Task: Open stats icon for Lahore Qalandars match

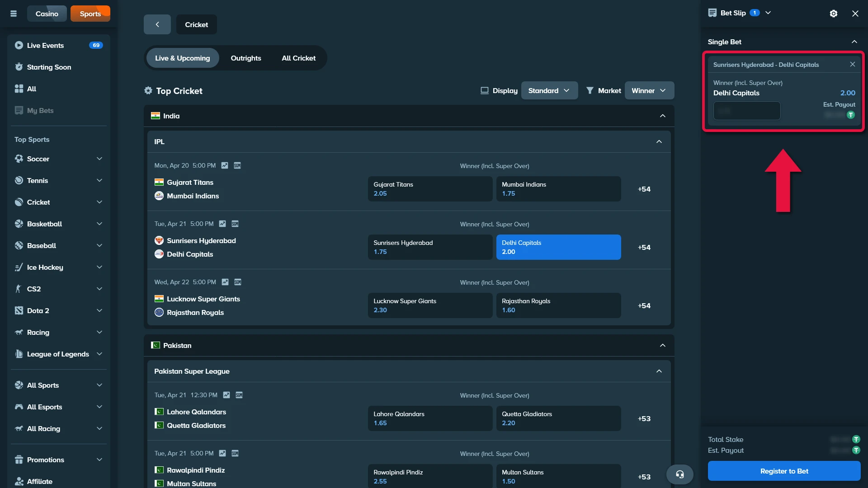Action: 226,395
